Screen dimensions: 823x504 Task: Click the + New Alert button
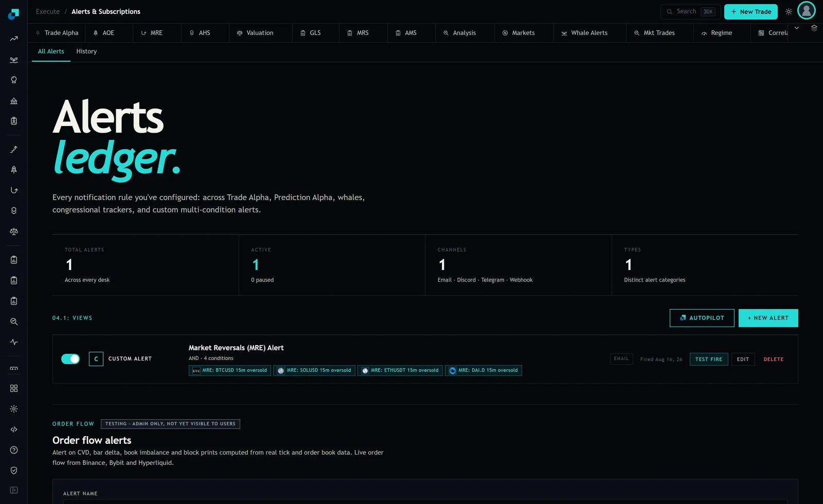pyautogui.click(x=768, y=318)
